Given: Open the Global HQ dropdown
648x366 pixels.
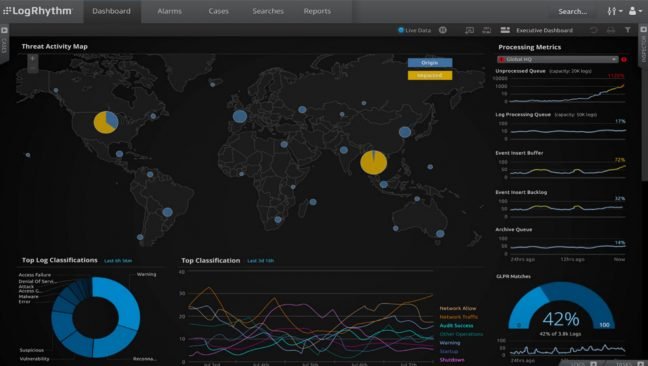Looking at the screenshot, I should (557, 59).
